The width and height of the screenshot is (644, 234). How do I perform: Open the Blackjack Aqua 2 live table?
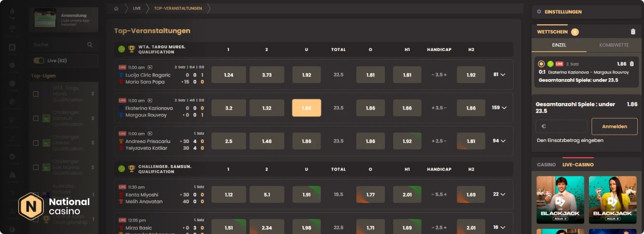click(612, 200)
